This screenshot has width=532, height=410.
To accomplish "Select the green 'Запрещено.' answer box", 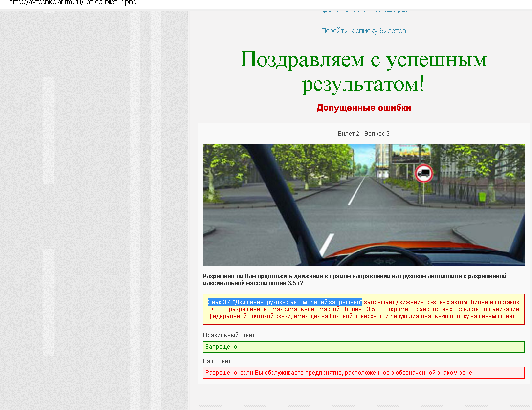I will (x=363, y=347).
